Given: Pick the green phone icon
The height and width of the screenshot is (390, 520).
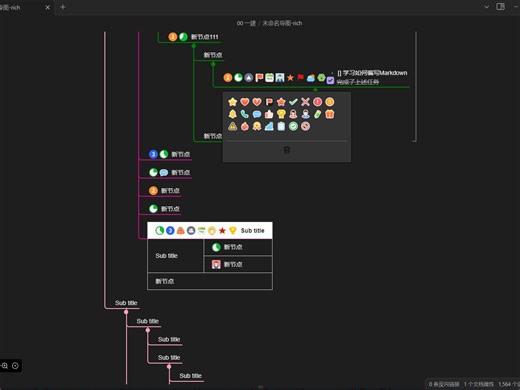Looking at the screenshot, I should [x=245, y=114].
